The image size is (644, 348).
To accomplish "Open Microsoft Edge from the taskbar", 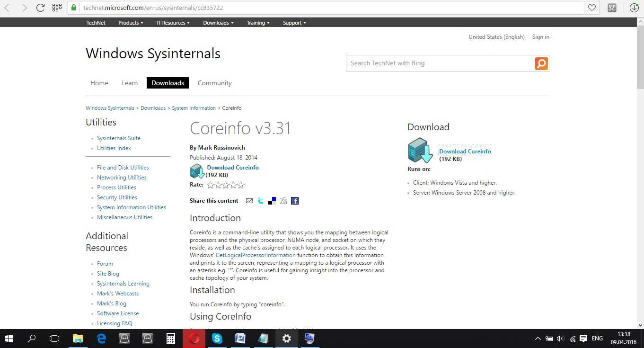I will [x=101, y=339].
